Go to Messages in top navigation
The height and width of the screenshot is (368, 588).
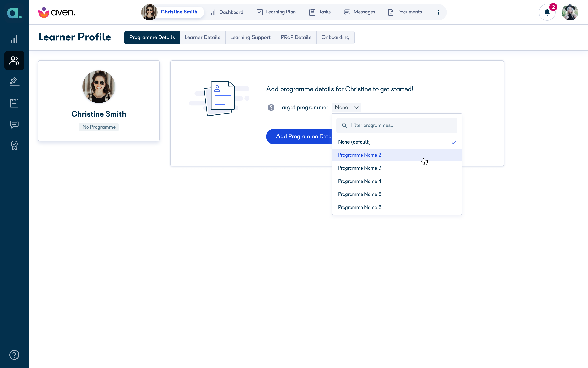[359, 12]
